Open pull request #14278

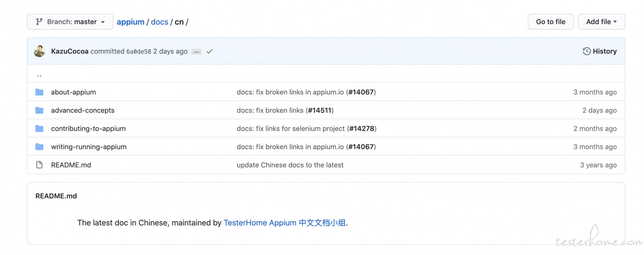pyautogui.click(x=362, y=129)
